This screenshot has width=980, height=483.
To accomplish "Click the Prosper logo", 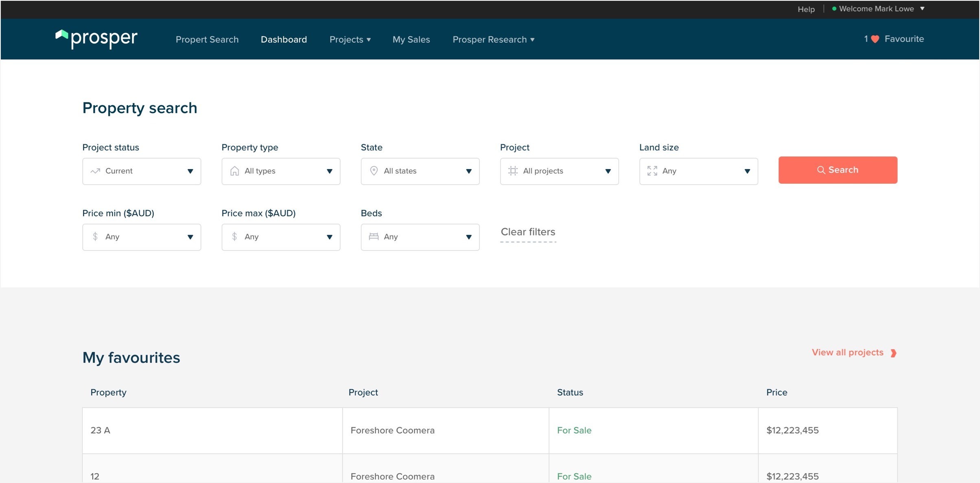I will 96,39.
